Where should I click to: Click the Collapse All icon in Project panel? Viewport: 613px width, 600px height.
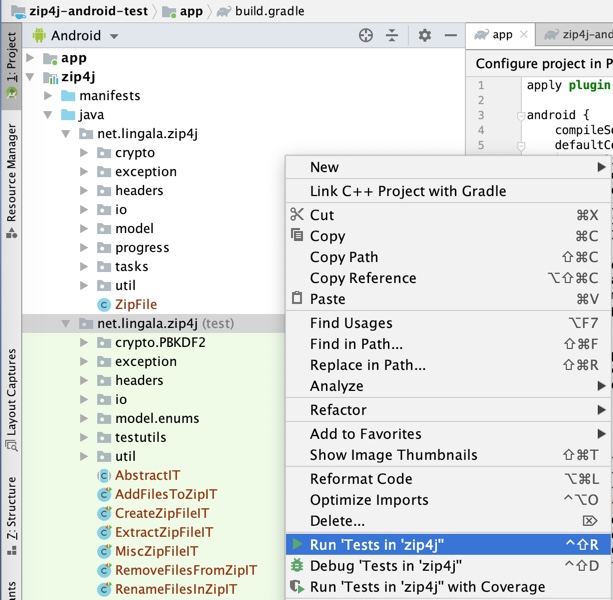tap(391, 36)
